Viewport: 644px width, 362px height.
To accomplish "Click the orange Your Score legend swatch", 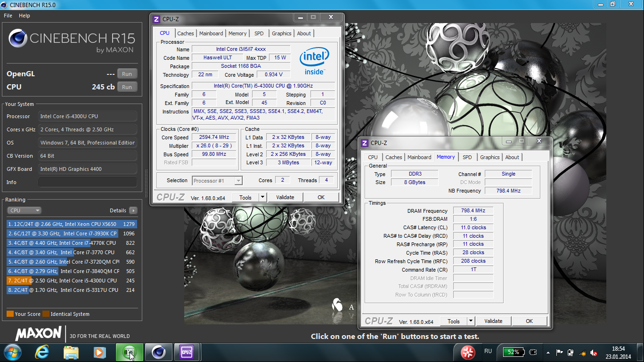I will tap(10, 314).
